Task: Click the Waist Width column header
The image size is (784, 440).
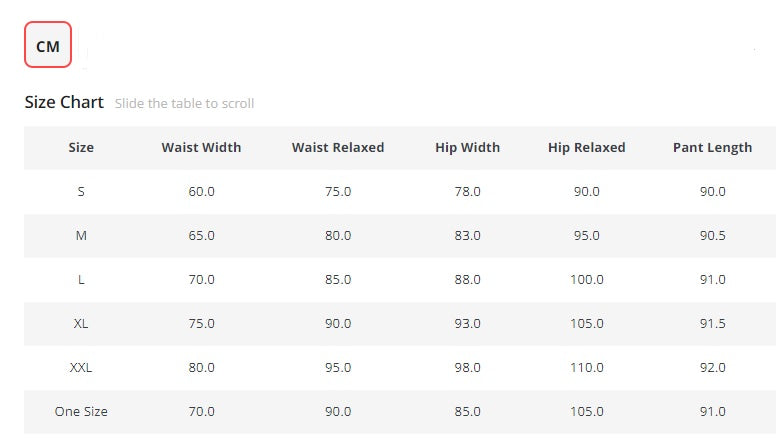Action: click(201, 148)
